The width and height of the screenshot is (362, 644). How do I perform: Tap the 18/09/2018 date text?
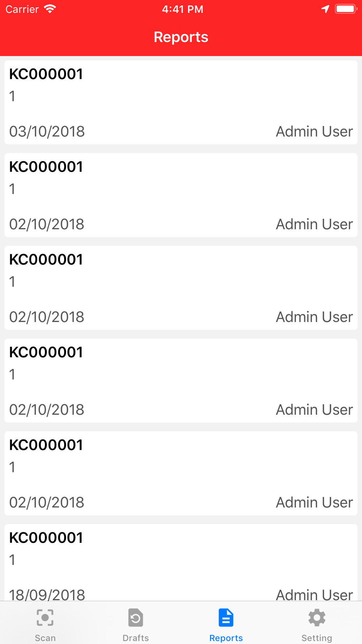(x=47, y=595)
